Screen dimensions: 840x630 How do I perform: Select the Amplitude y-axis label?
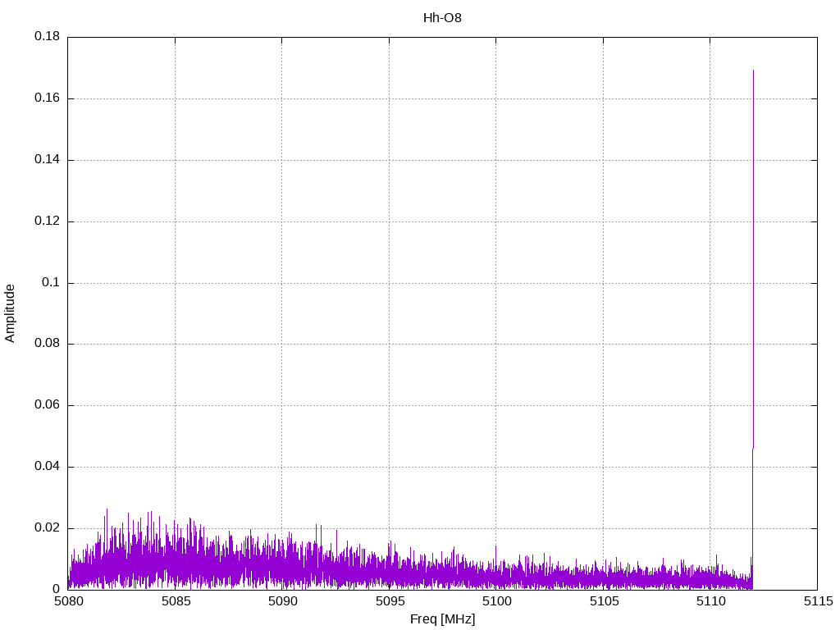tap(10, 313)
